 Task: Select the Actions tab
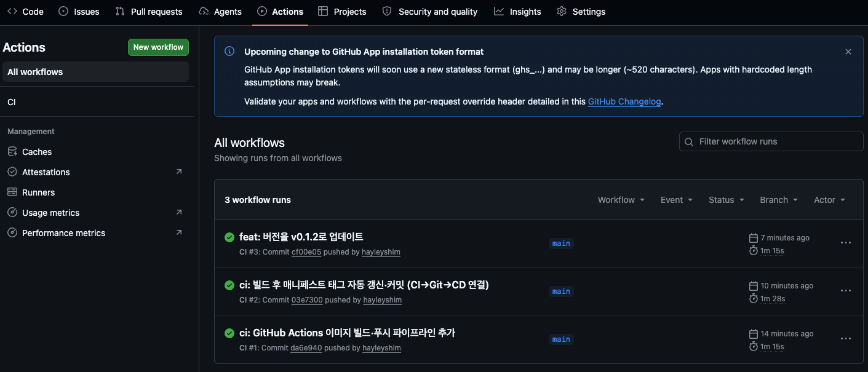(x=281, y=12)
